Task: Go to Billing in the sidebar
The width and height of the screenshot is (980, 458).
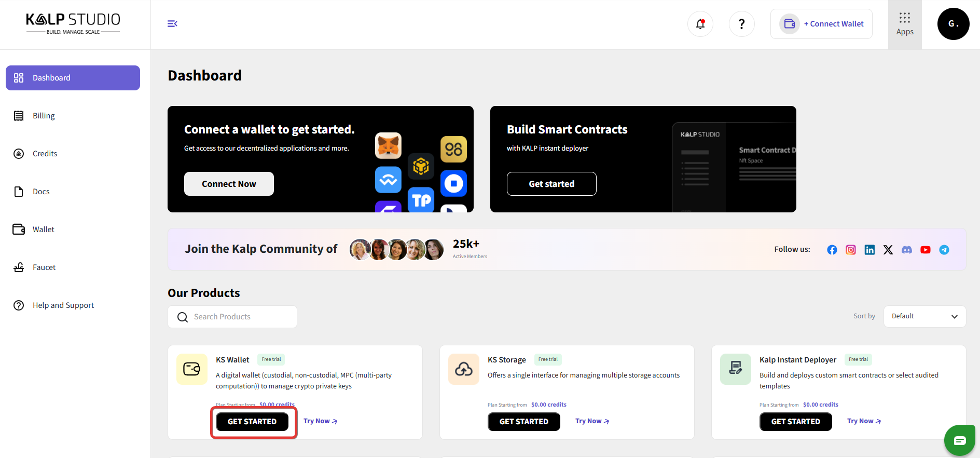Action: [x=44, y=116]
